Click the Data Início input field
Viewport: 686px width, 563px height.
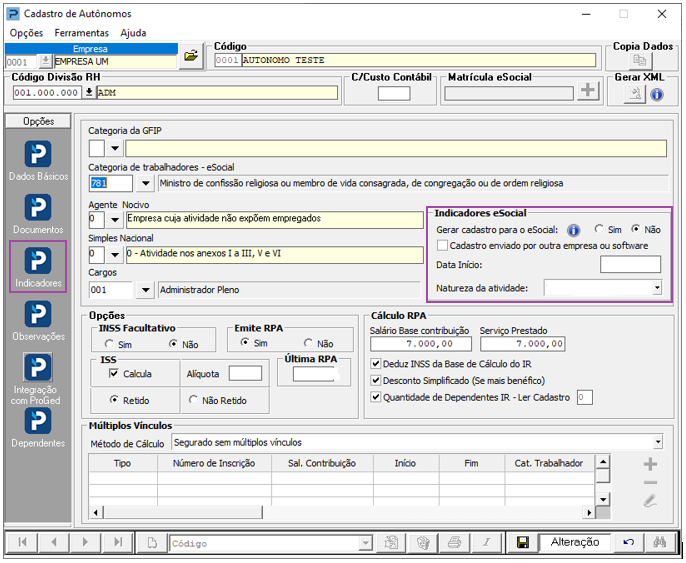(x=630, y=265)
